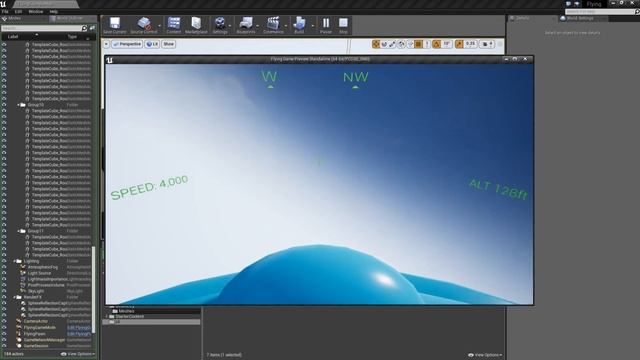The width and height of the screenshot is (640, 360).
Task: Open the Lit view mode menu
Action: (x=152, y=44)
